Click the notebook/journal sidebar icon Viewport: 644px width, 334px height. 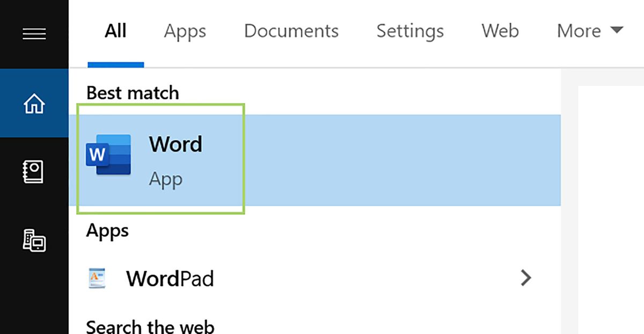pos(34,171)
